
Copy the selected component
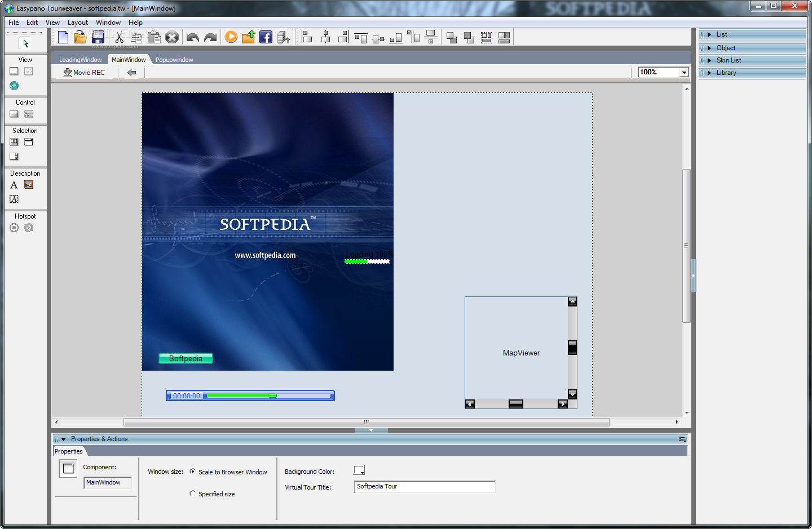136,37
